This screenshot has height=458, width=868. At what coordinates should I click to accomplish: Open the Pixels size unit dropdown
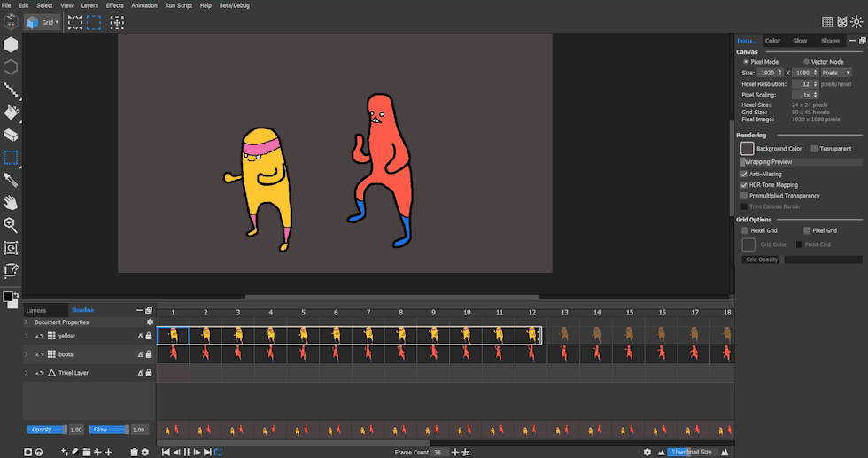[835, 73]
